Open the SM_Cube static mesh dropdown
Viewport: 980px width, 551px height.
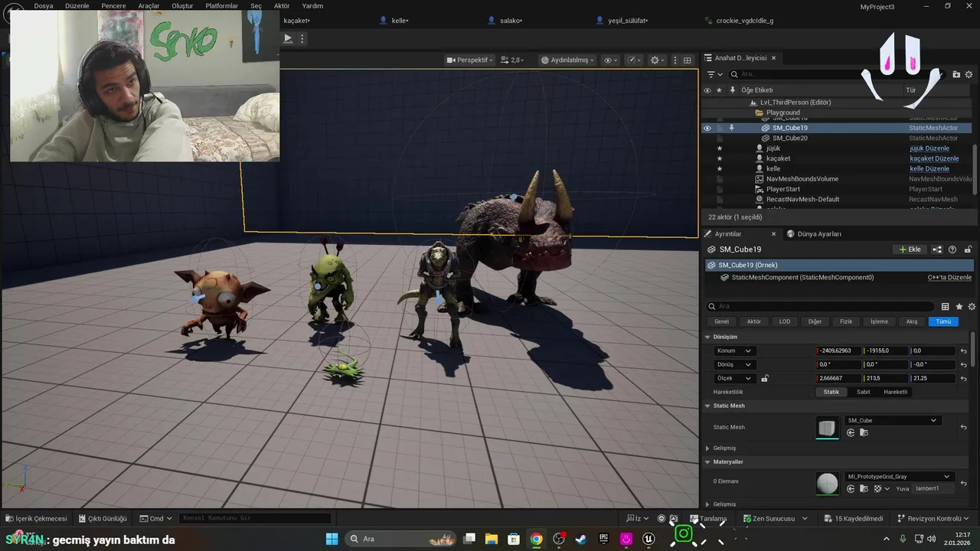click(892, 420)
